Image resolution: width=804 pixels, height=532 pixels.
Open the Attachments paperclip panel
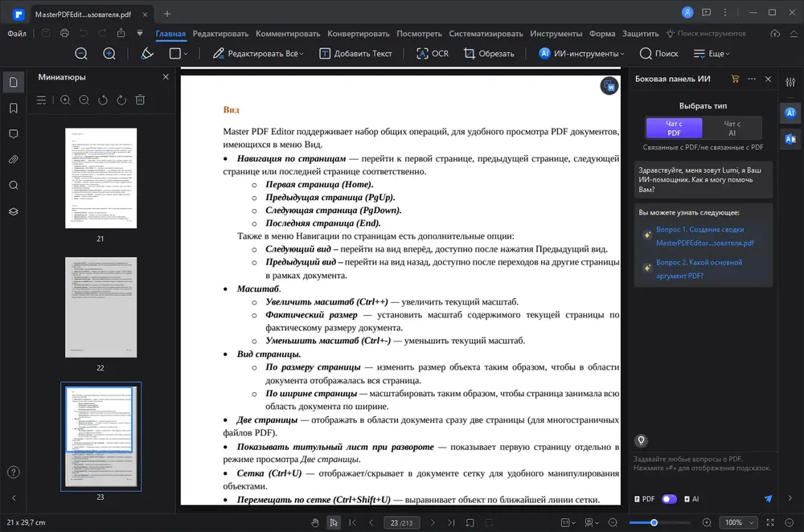(14, 160)
